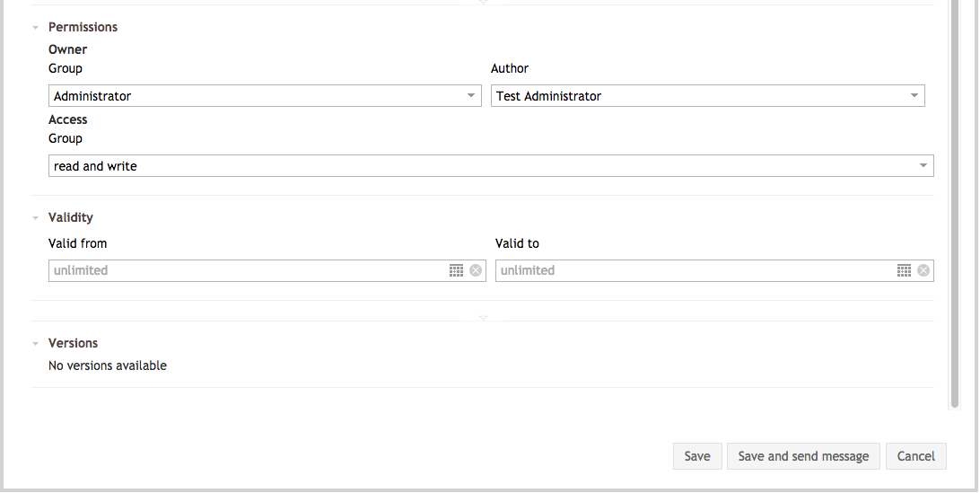Collapse the Versions section
980x493 pixels.
point(36,343)
